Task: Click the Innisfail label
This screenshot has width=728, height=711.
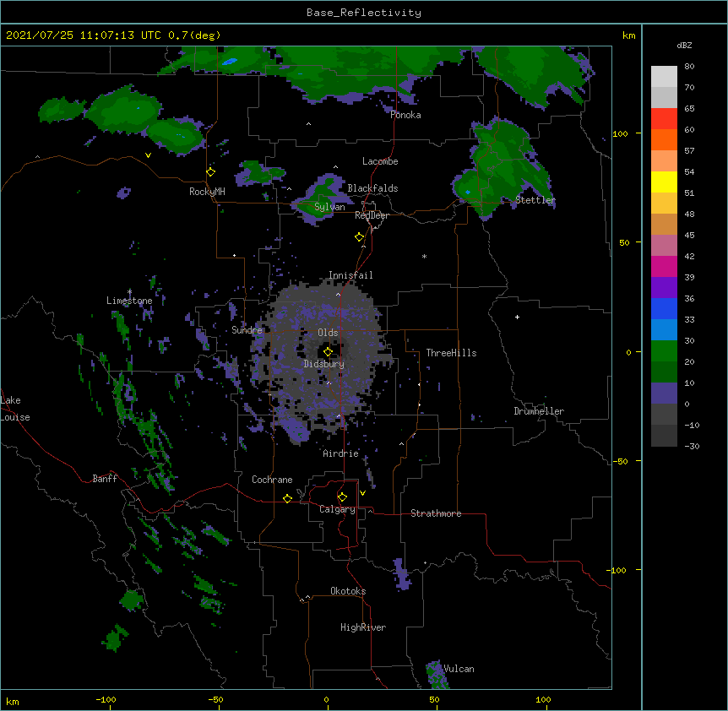Action: tap(350, 275)
